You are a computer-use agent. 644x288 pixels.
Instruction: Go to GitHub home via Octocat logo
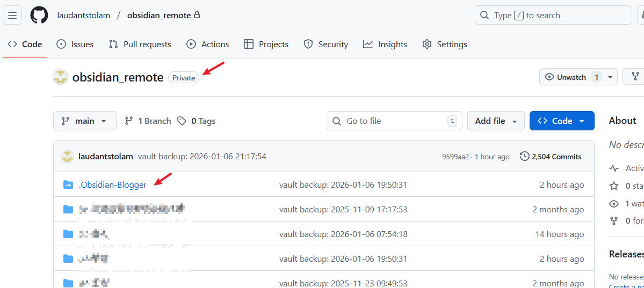pyautogui.click(x=39, y=16)
